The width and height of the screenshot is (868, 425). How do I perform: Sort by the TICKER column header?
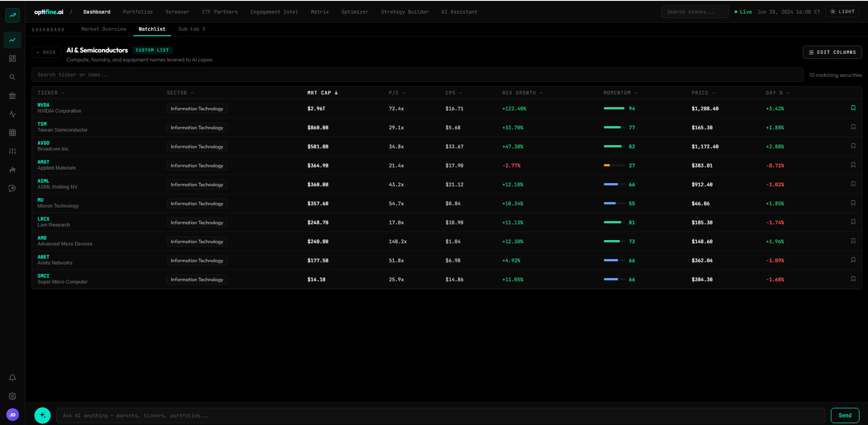pos(51,93)
